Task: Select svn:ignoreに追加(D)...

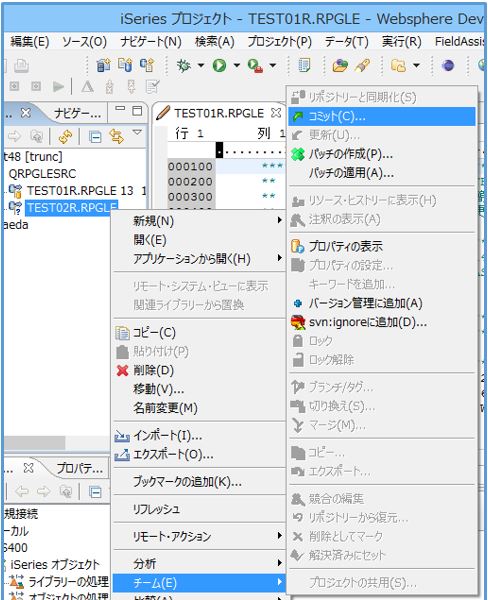Action: [x=382, y=323]
